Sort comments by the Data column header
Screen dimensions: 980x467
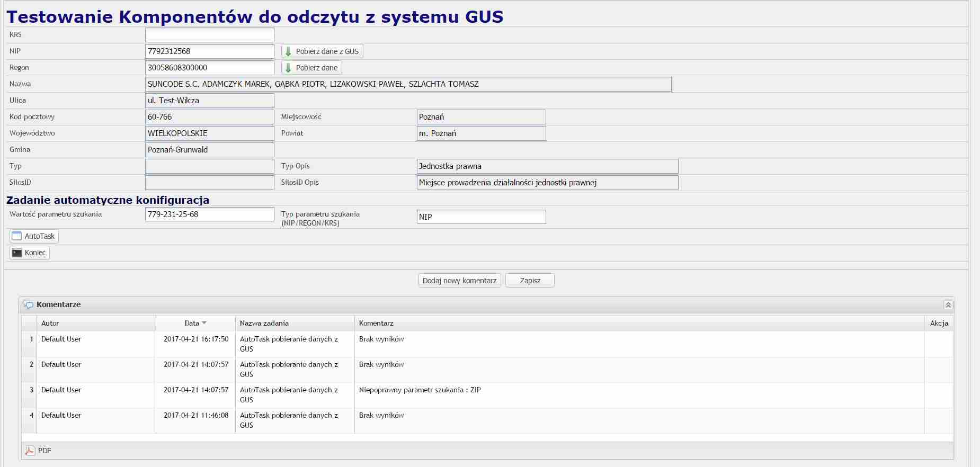195,323
